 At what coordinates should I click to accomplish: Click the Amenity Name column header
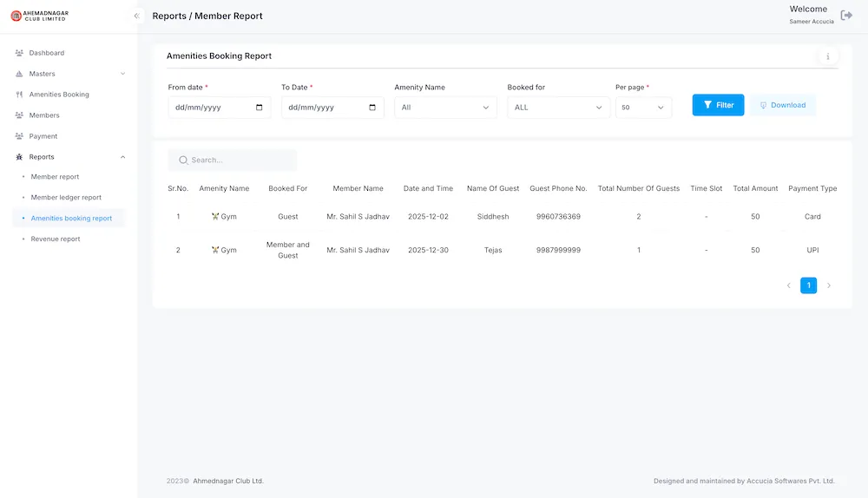tap(224, 188)
